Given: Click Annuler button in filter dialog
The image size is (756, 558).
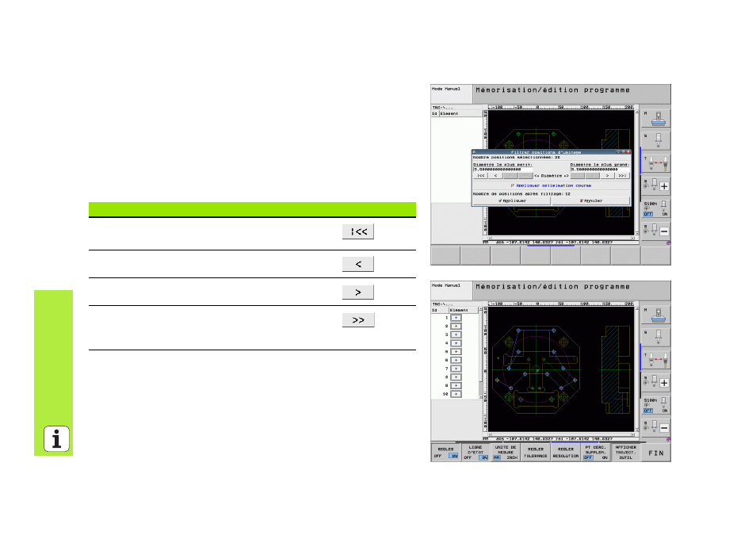Looking at the screenshot, I should (x=590, y=201).
